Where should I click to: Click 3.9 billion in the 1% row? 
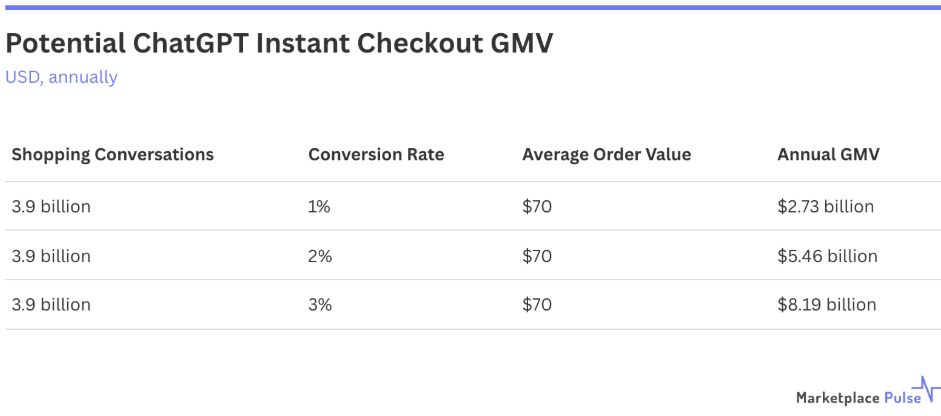coord(51,207)
